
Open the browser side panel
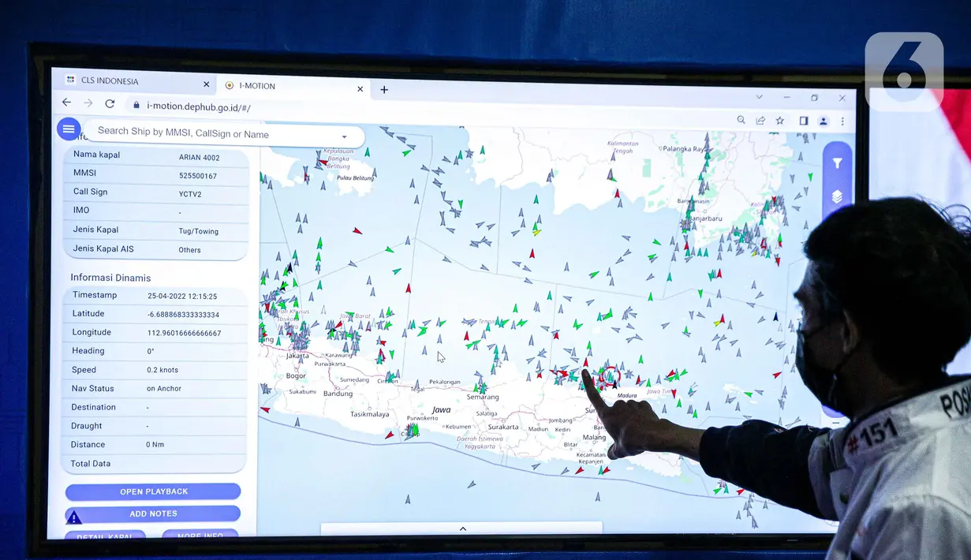[804, 121]
